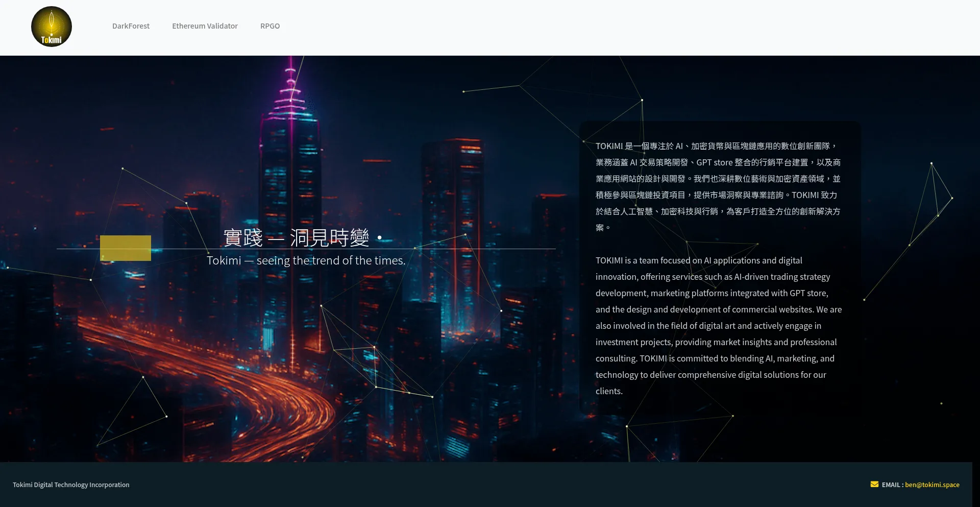This screenshot has height=507, width=980.
Task: Click the pink neon tower spire
Action: [x=290, y=87]
